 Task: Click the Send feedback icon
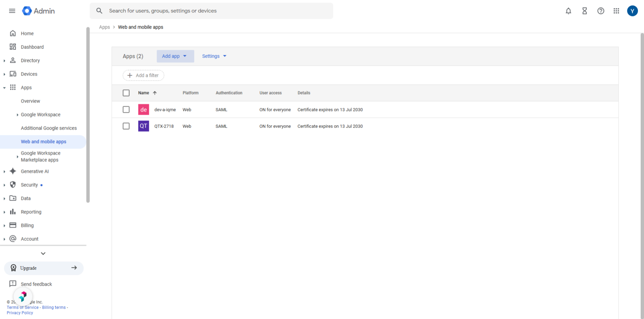click(13, 284)
